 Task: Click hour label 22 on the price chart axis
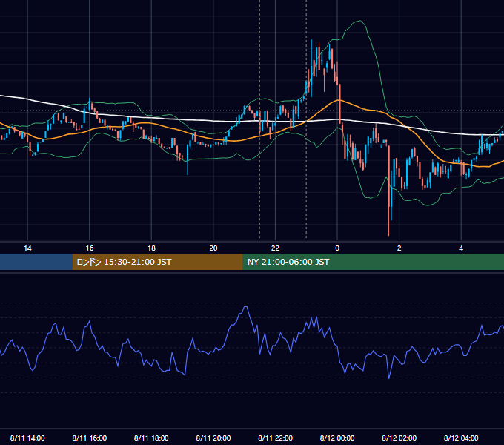[x=275, y=248]
